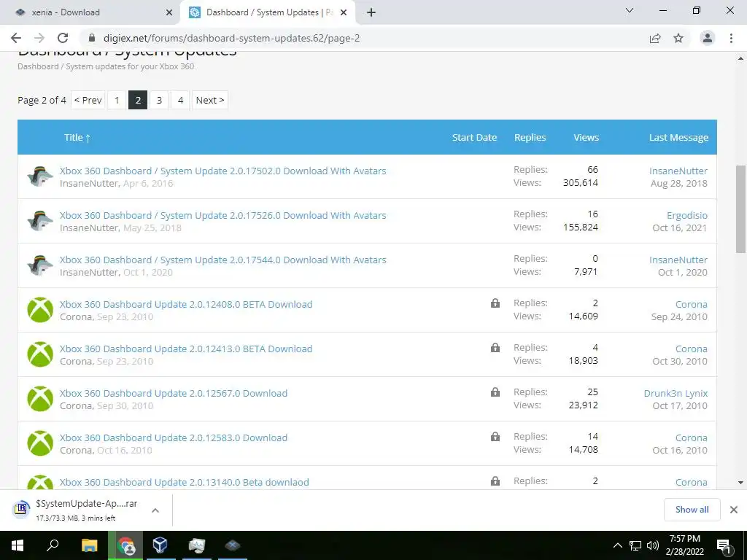
Task: Sort threads by Views column
Action: tap(586, 138)
